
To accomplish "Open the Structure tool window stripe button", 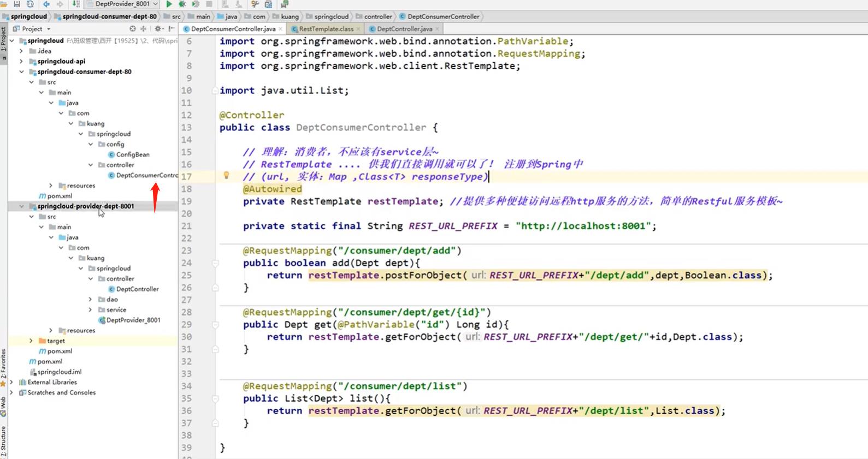I will click(3, 442).
